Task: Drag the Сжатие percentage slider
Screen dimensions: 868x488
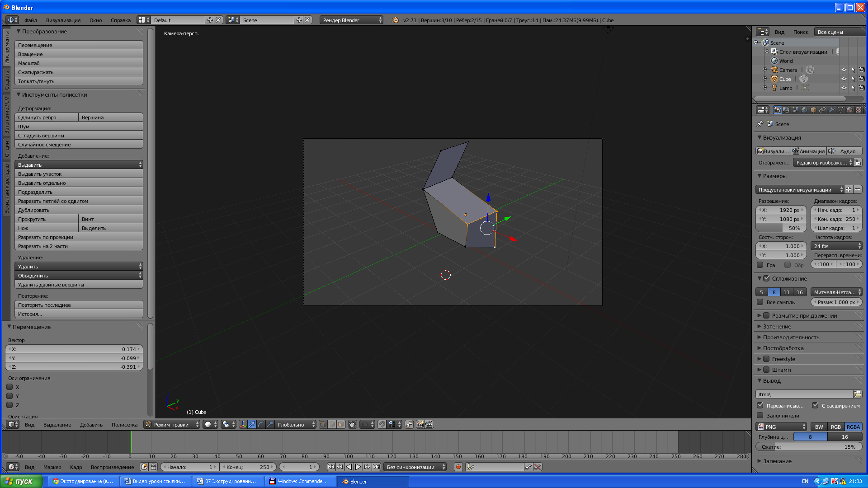Action: coord(810,446)
